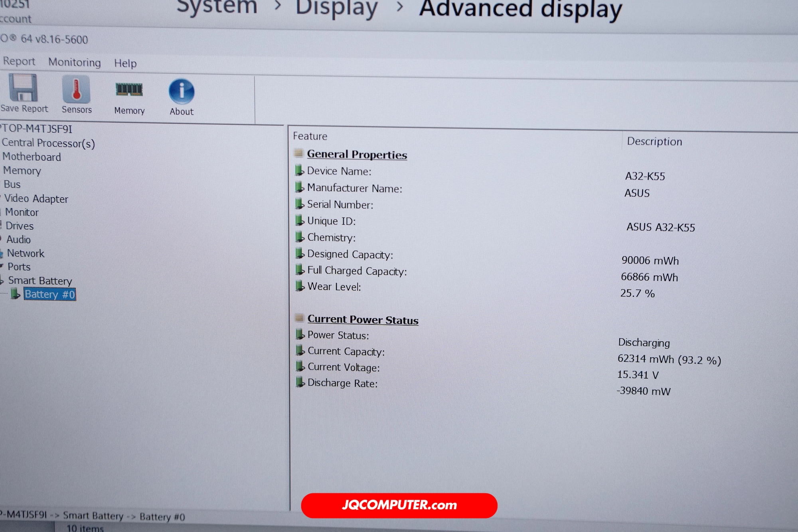Viewport: 798px width, 532px height.
Task: Click the battery icon beside Device Name
Action: [299, 171]
